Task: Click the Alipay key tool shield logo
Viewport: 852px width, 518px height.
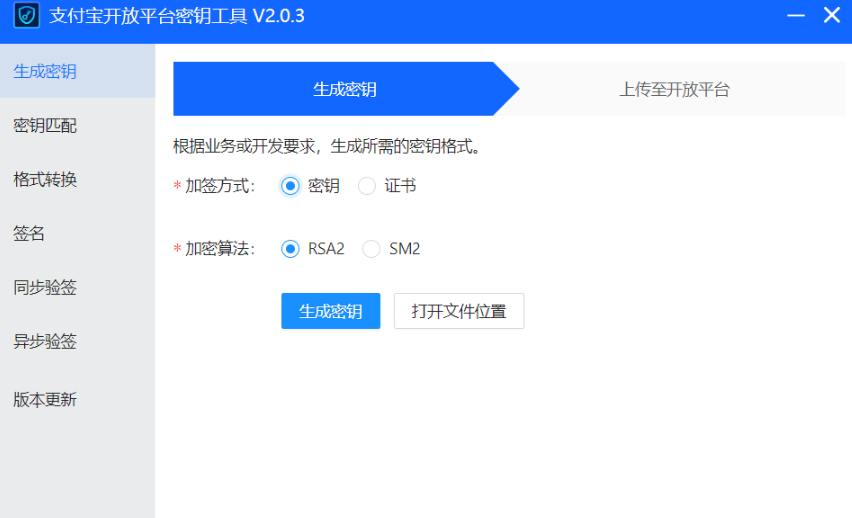Action: [26, 15]
